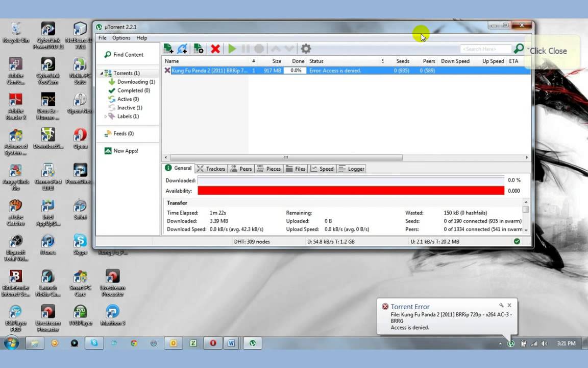
Task: Click the Angry Birds Rio desktop icon
Action: coord(16,177)
